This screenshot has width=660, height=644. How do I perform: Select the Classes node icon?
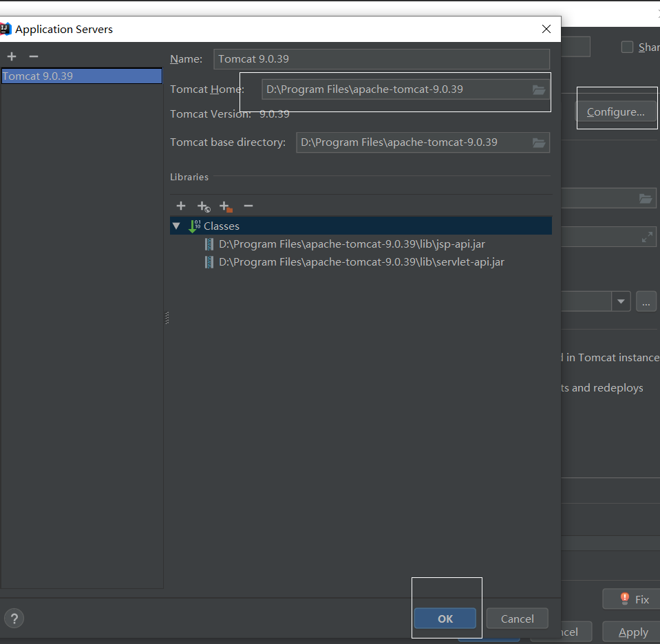(x=195, y=226)
